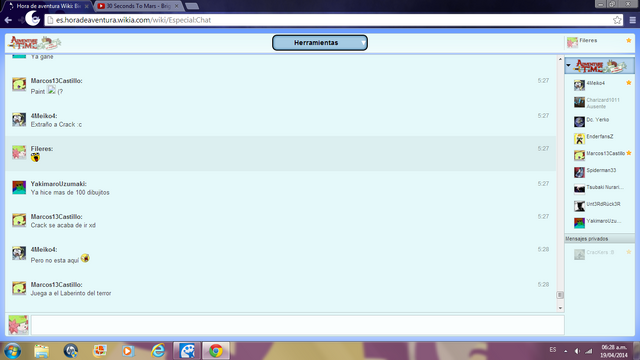Viewport: 640px width, 360px height.
Task: Click username YakimaroUzumaki in chat
Action: tap(58, 184)
